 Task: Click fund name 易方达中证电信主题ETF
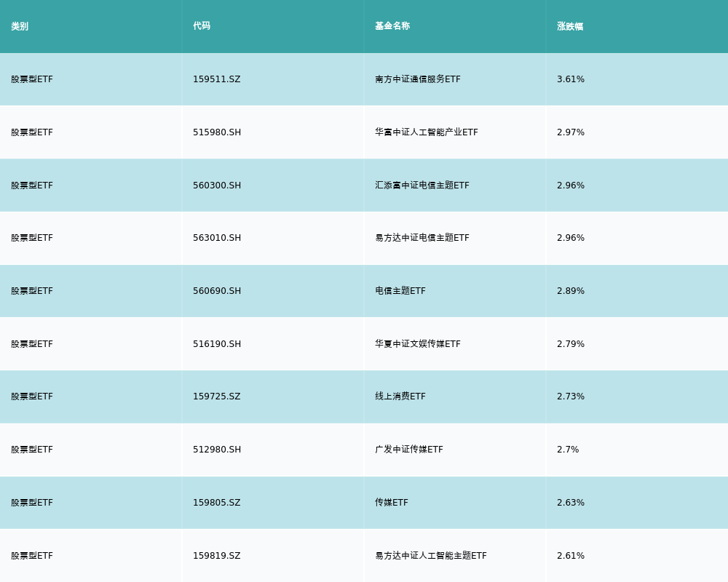[x=422, y=238]
